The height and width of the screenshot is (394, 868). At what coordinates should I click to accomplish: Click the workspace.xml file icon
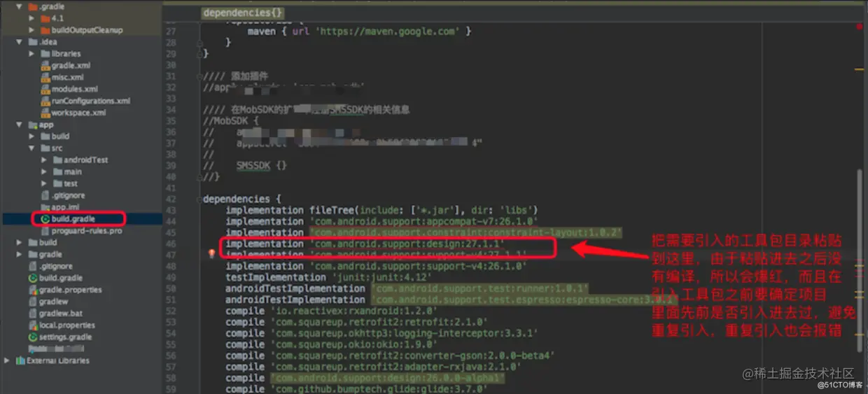pyautogui.click(x=45, y=113)
